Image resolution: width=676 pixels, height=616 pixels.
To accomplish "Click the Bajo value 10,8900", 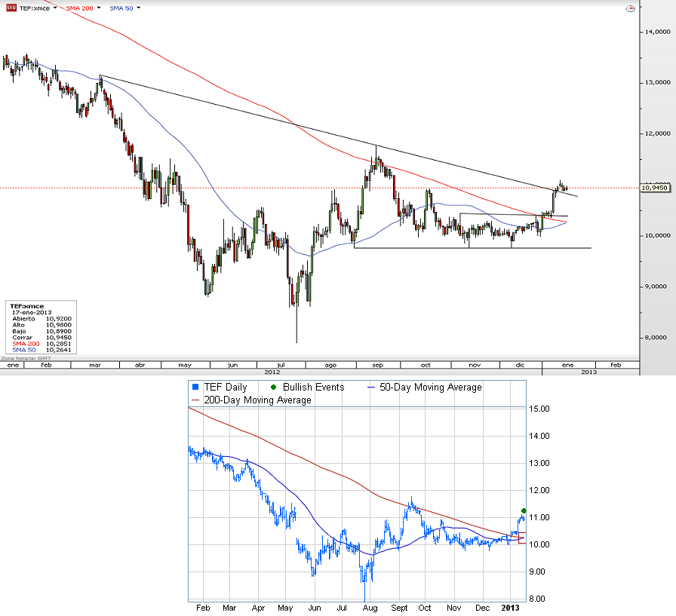I will [x=59, y=331].
